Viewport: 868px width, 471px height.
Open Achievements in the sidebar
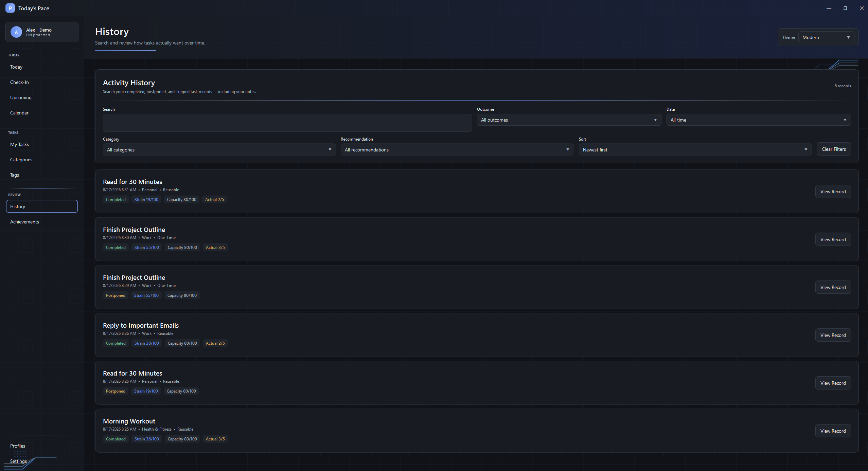coord(42,222)
